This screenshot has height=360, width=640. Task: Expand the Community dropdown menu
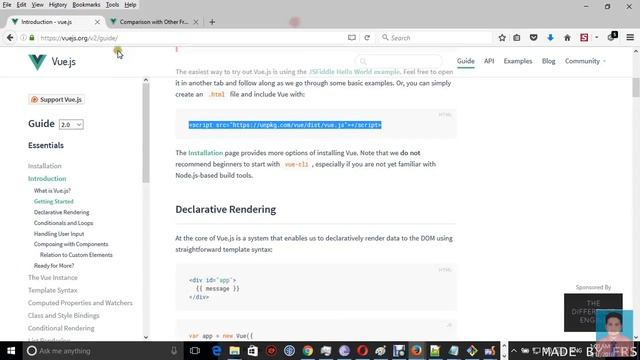(x=585, y=61)
